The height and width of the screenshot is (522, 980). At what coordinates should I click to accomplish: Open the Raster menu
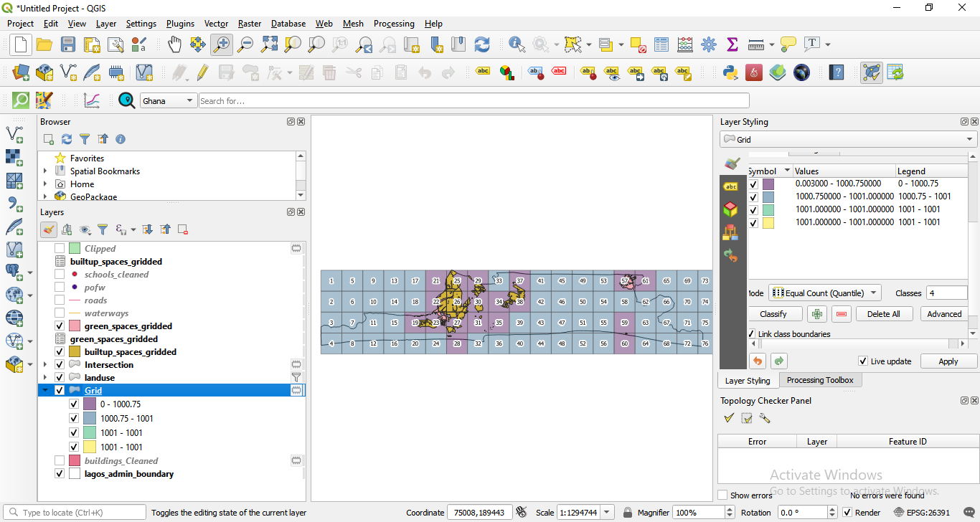(x=250, y=24)
